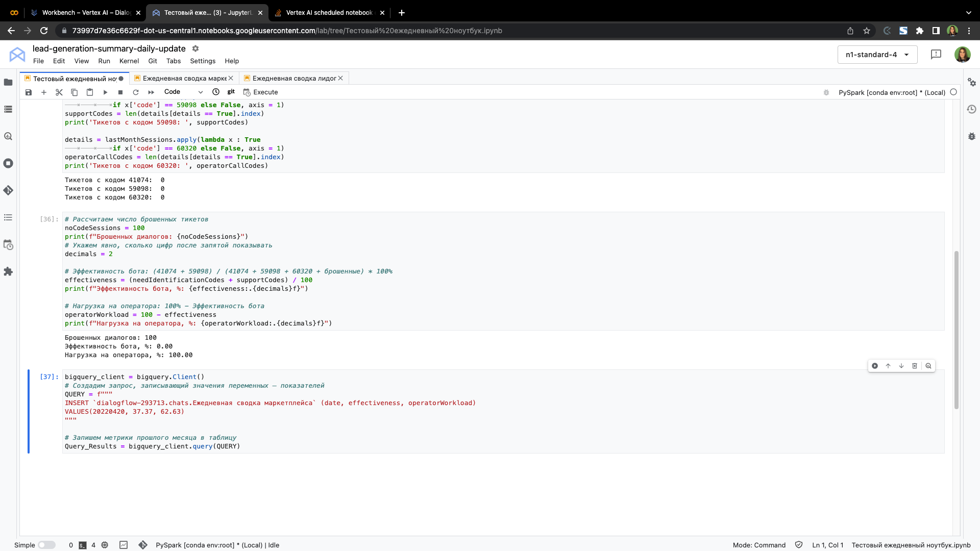Click the Execute button in the toolbar
This screenshot has width=980, height=551.
260,92
